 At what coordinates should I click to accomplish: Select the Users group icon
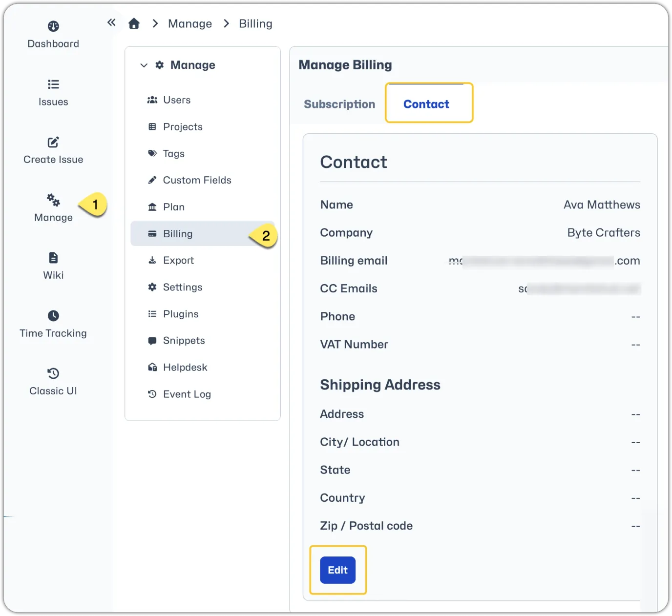[x=152, y=100]
